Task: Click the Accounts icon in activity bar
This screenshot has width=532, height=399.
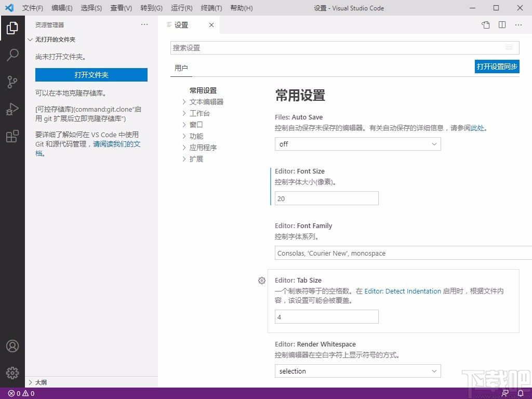Action: click(x=12, y=346)
